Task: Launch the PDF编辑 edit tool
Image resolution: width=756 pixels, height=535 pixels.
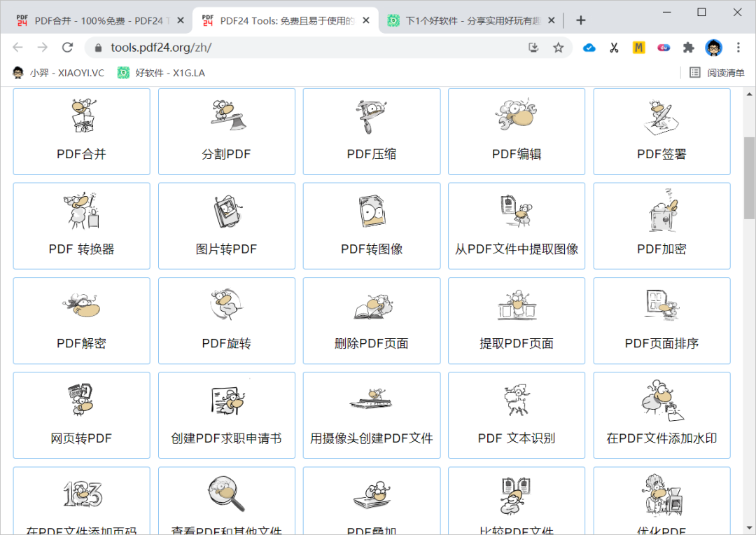Action: 517,132
